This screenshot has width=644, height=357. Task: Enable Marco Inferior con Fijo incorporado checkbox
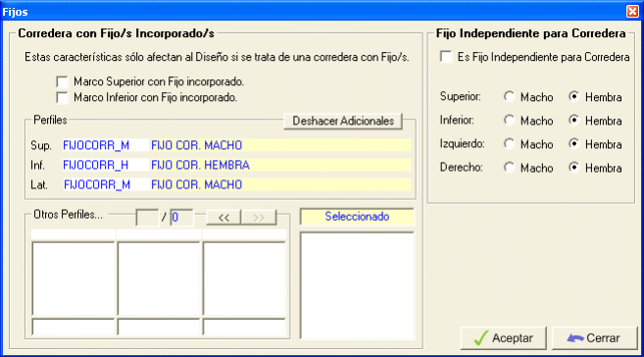pyautogui.click(x=62, y=98)
